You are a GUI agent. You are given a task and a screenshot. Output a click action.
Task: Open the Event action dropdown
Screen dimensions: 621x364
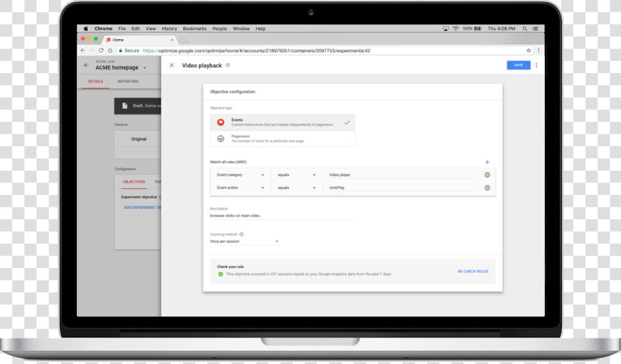[240, 188]
